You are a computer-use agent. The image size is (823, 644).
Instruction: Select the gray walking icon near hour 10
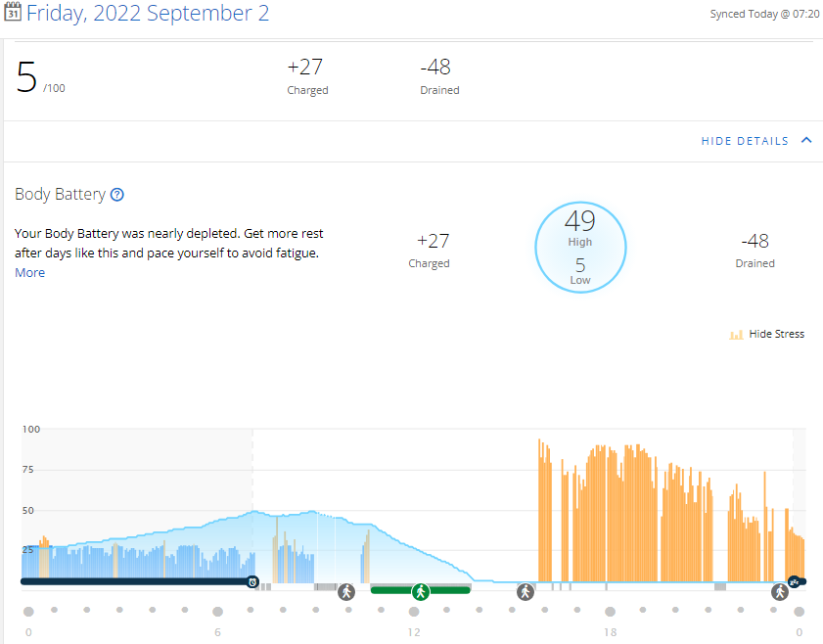[x=345, y=592]
